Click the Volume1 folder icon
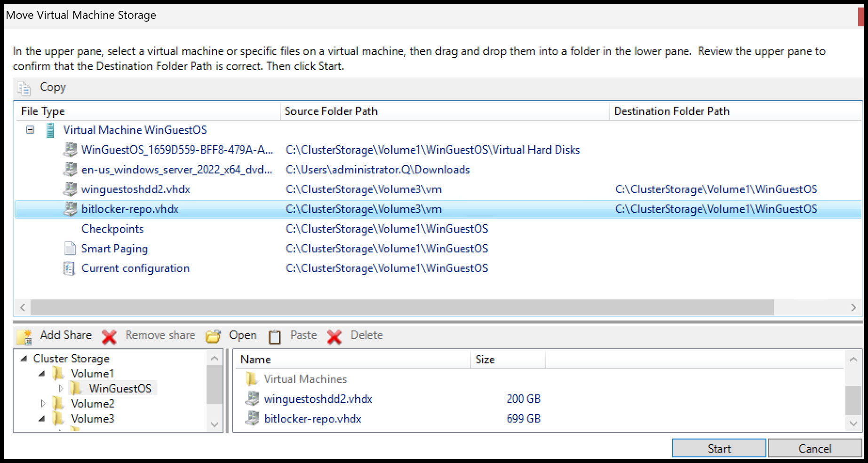 point(58,373)
